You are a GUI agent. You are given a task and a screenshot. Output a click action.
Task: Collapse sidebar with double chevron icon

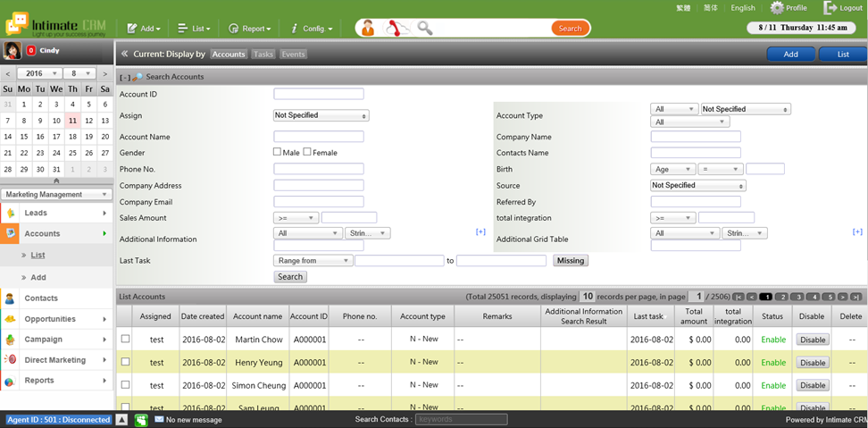point(124,55)
